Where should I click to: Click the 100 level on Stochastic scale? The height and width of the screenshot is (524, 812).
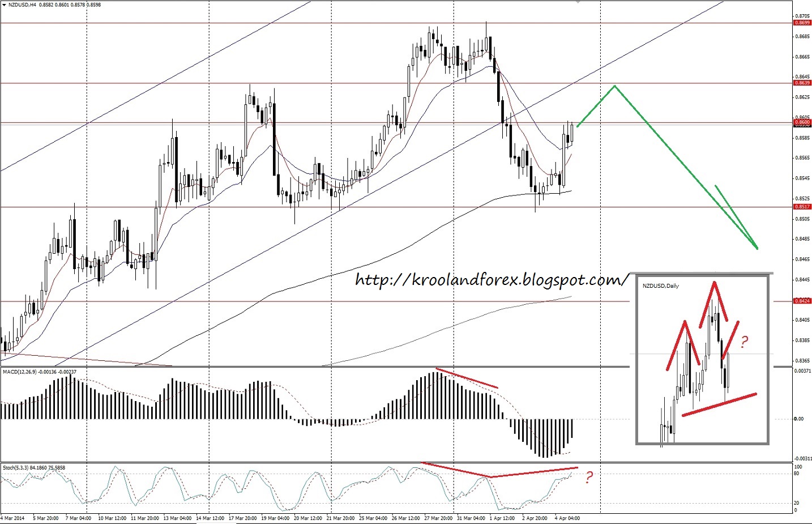pyautogui.click(x=798, y=467)
